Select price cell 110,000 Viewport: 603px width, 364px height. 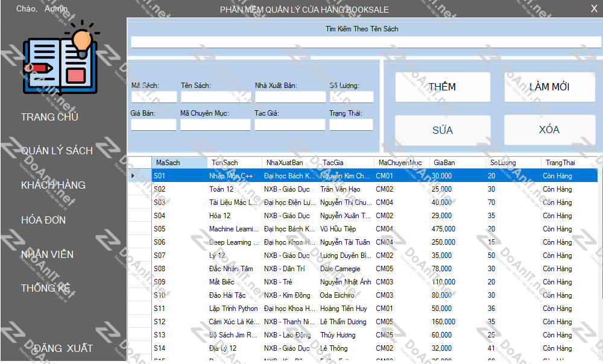tap(458, 282)
